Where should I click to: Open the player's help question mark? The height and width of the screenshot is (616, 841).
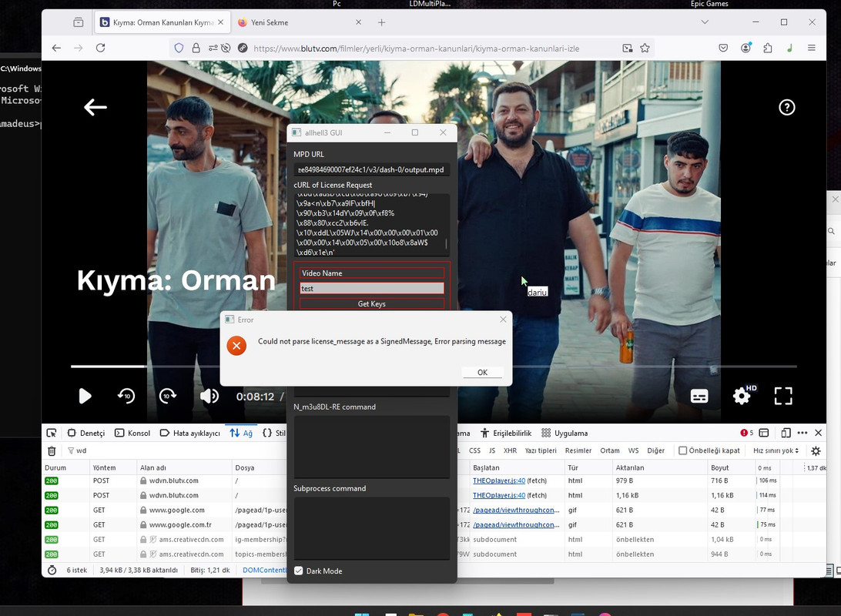pyautogui.click(x=786, y=107)
